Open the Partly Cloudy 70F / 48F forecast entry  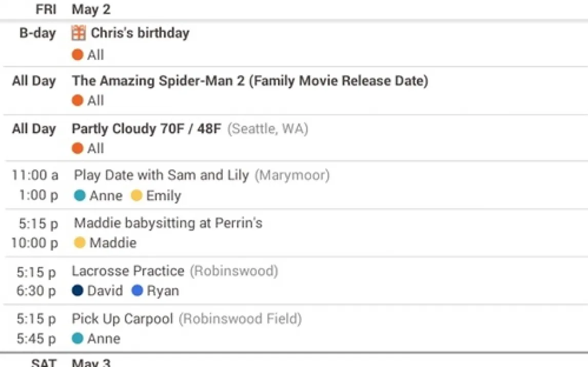click(x=146, y=129)
